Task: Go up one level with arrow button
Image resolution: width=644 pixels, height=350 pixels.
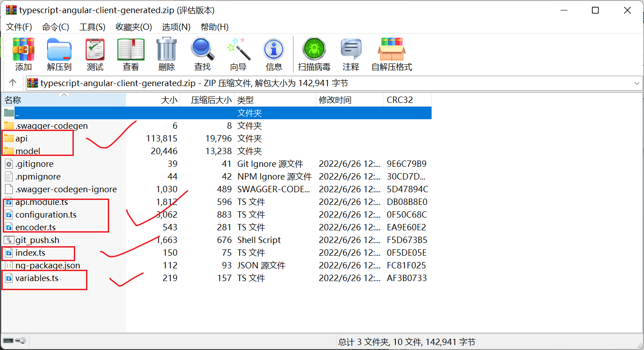Action: click(x=13, y=83)
